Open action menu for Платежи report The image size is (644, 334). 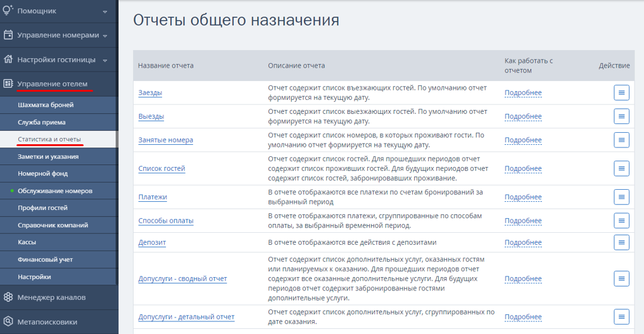621,197
